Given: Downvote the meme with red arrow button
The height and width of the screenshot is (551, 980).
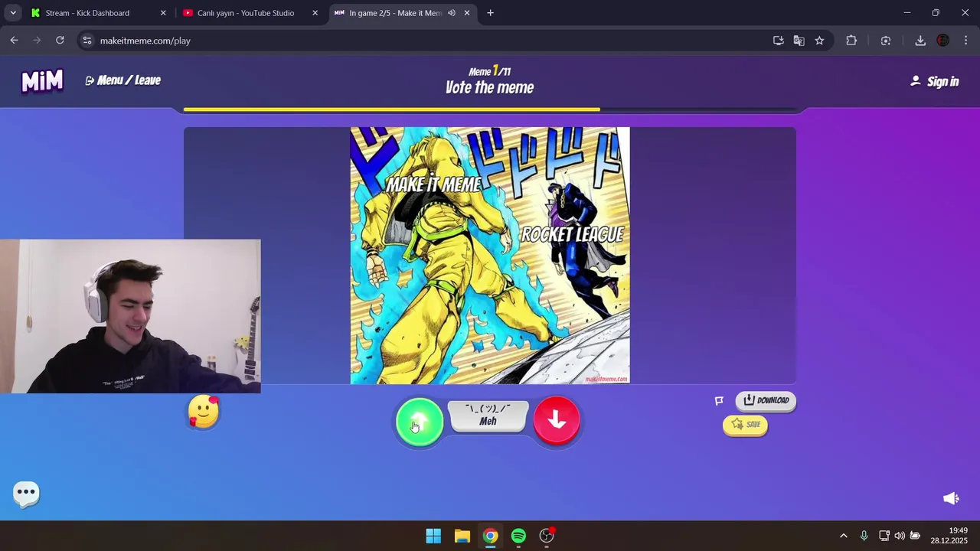Looking at the screenshot, I should coord(557,419).
